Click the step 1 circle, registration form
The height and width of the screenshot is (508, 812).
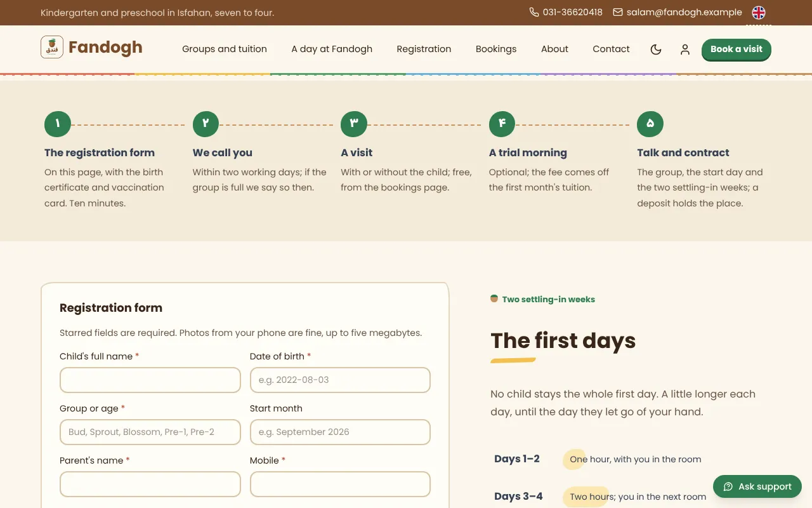click(x=58, y=124)
